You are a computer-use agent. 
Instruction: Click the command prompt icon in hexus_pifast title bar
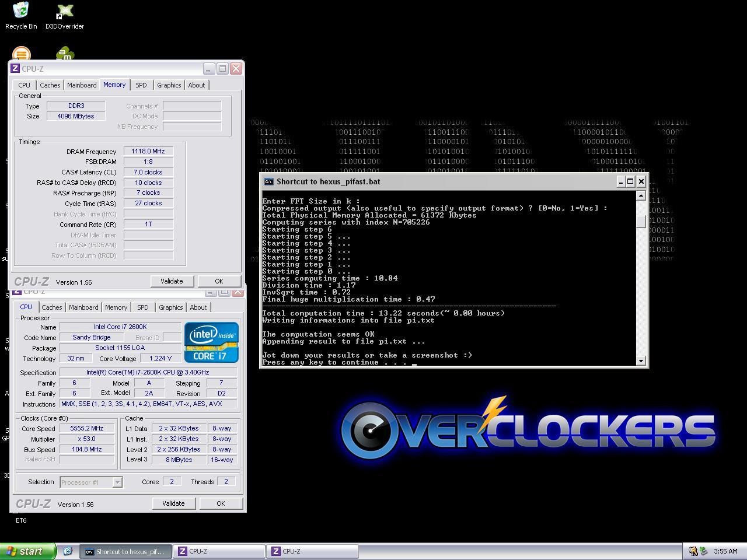pyautogui.click(x=268, y=181)
